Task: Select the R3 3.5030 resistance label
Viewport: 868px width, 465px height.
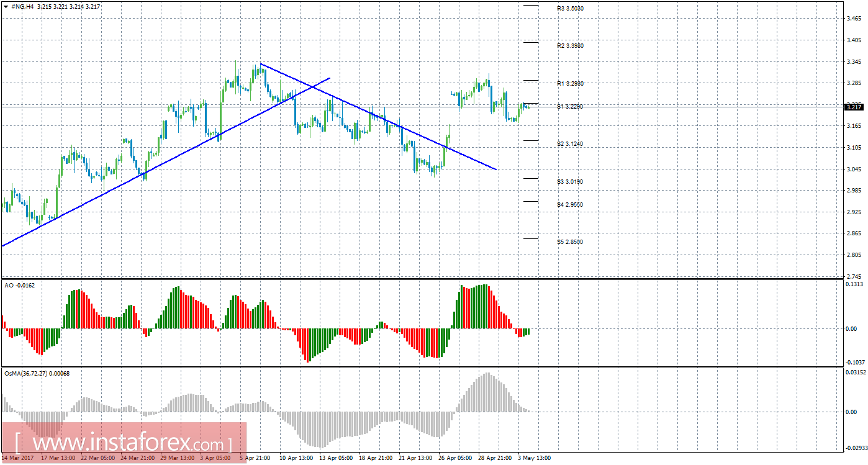Action: (570, 9)
